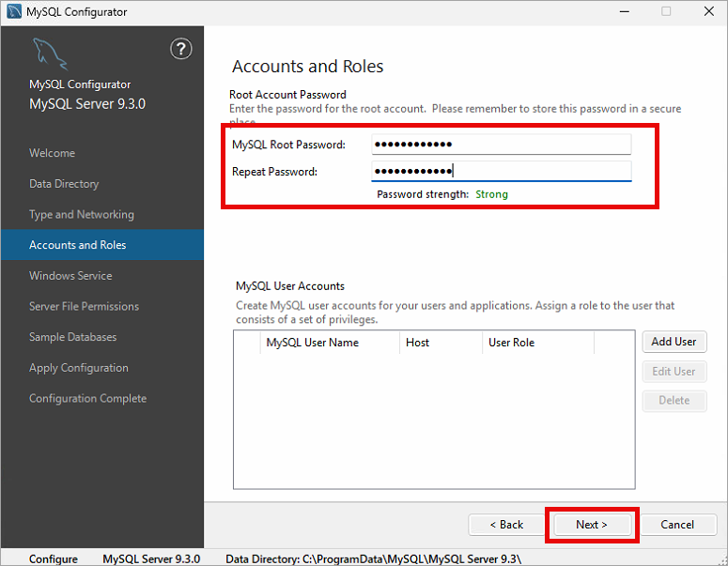Click the MySQL Configurator title bar icon

(14, 11)
